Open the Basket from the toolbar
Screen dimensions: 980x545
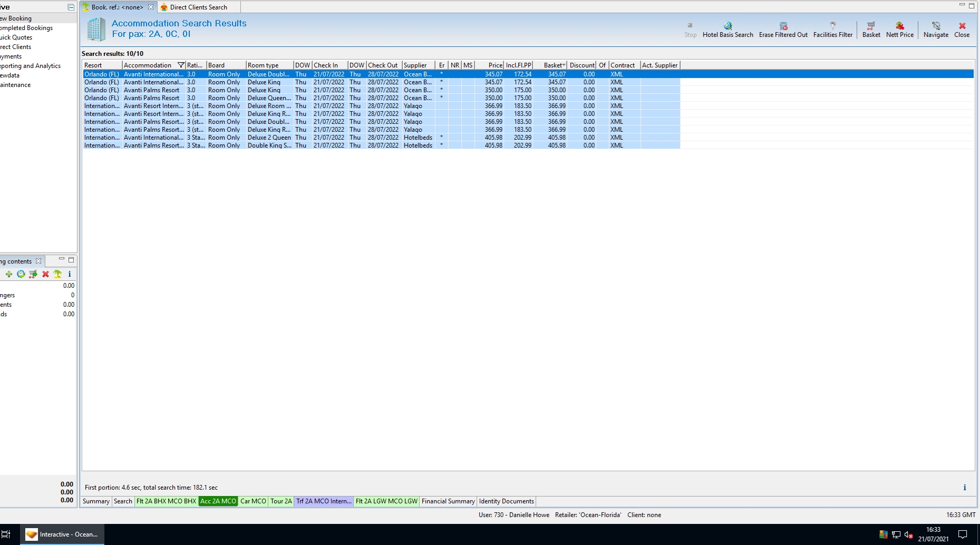871,30
